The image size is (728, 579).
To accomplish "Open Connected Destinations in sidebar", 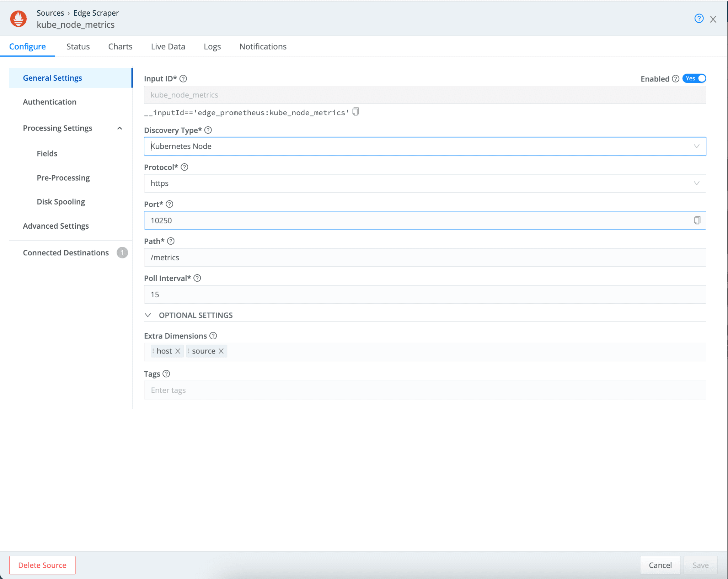I will tap(66, 253).
